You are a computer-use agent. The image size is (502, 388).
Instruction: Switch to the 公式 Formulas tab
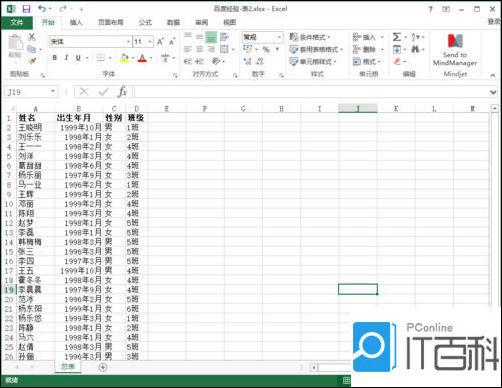coord(145,22)
